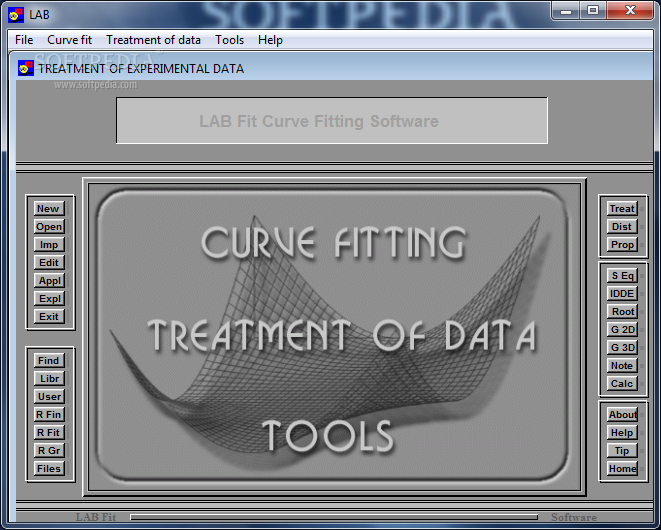Screen dimensions: 661x530
Task: Click the Treatment of Experimental Data window icon
Action: (x=25, y=68)
